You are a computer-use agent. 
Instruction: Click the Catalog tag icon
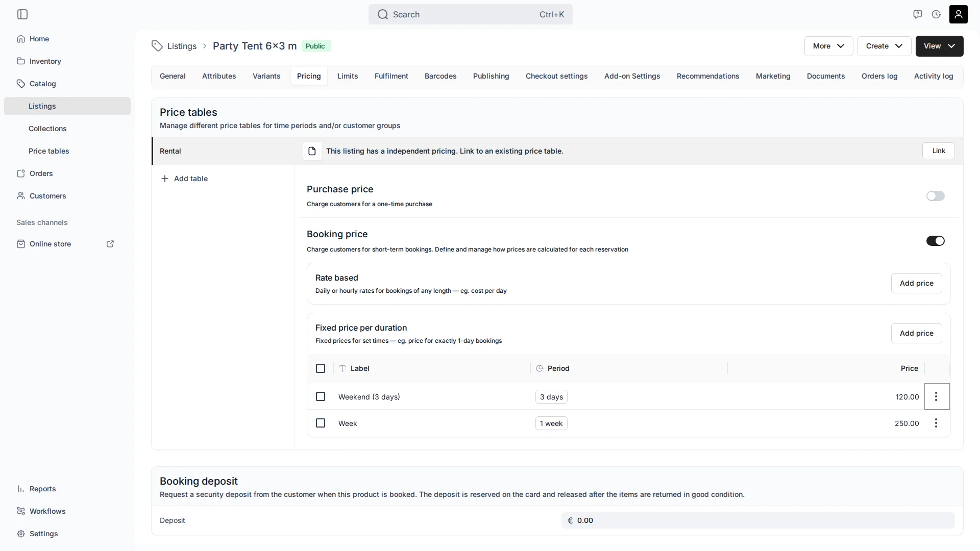21,84
